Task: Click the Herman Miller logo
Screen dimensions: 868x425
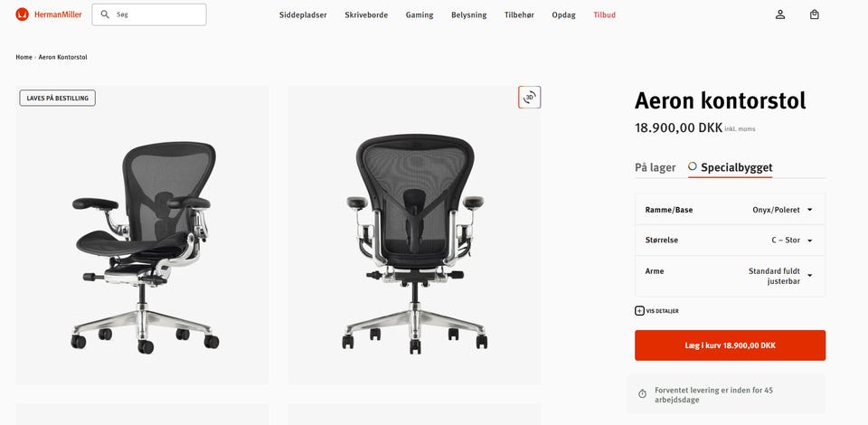Action: 49,14
